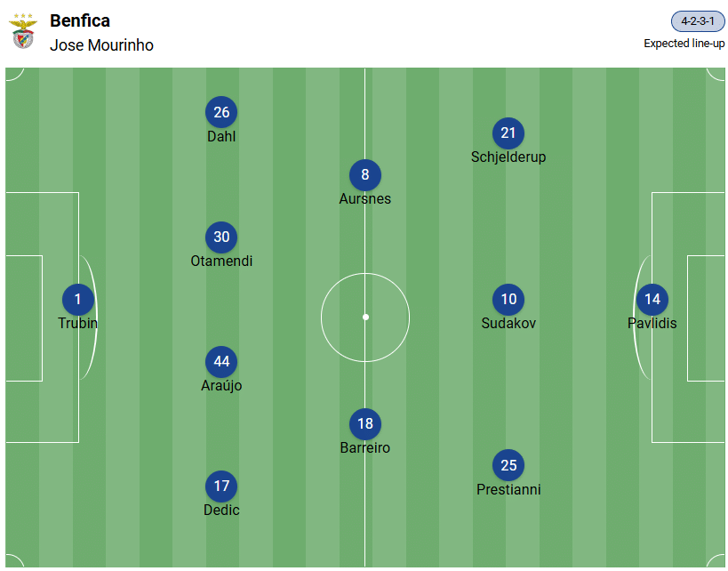
Task: Select Dedic's number 17 player marker
Action: click(x=221, y=487)
